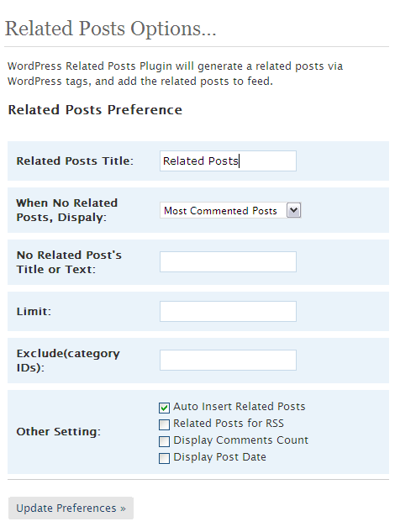Screen dimensions: 395x532
Task: Click the Update Preferences button
Action: coord(71,508)
